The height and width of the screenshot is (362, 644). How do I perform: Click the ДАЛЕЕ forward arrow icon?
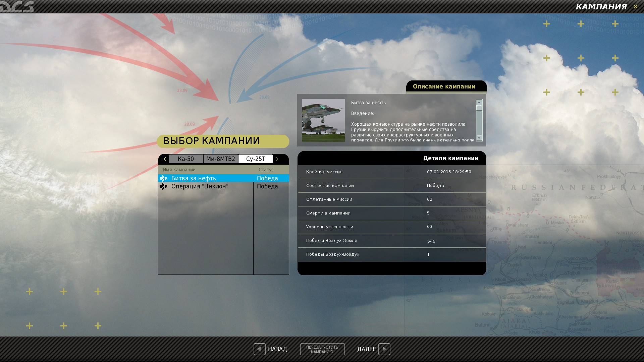click(x=384, y=349)
